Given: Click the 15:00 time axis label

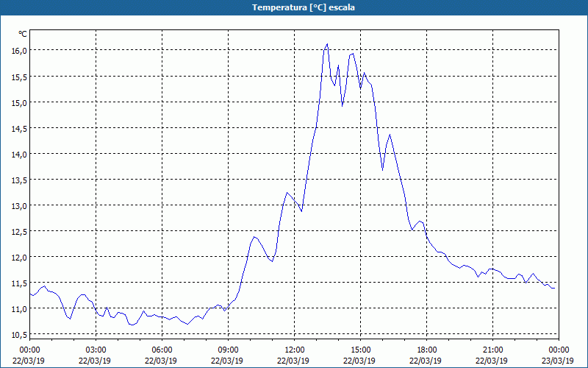Looking at the screenshot, I should (360, 350).
